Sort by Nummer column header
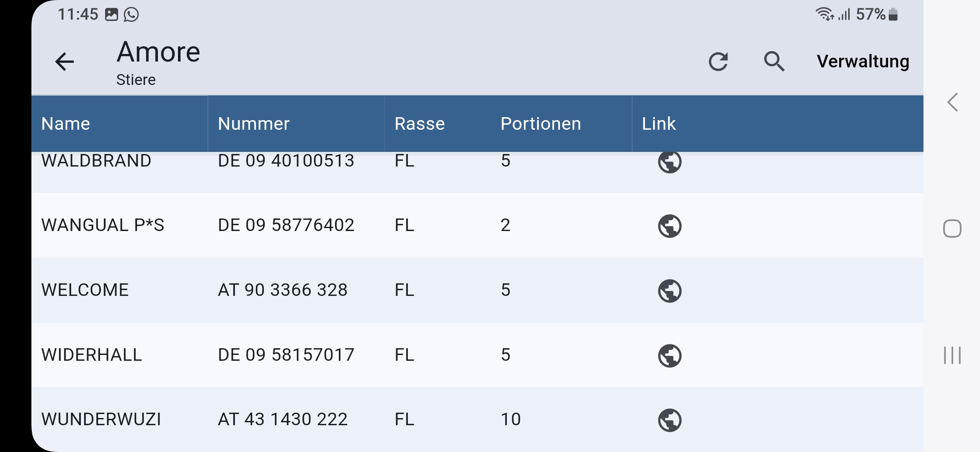This screenshot has height=452, width=980. 253,124
